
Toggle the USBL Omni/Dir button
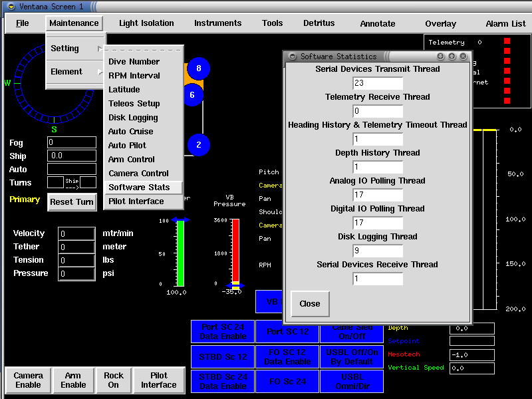coord(352,381)
